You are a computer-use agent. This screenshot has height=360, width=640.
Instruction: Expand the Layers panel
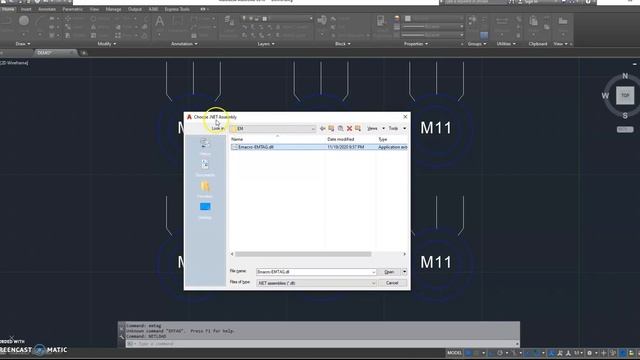tap(266, 44)
